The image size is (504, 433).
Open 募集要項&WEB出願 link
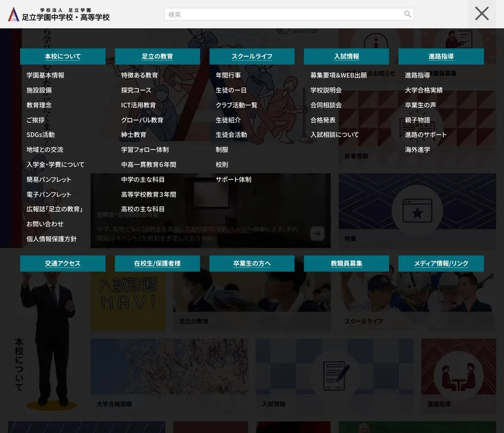[339, 75]
